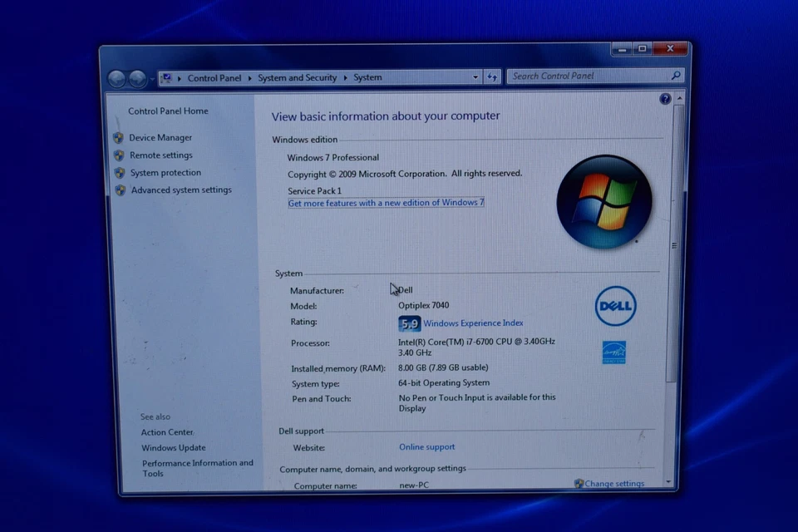The height and width of the screenshot is (532, 798).
Task: Click the new-PC computer name value
Action: coord(414,485)
